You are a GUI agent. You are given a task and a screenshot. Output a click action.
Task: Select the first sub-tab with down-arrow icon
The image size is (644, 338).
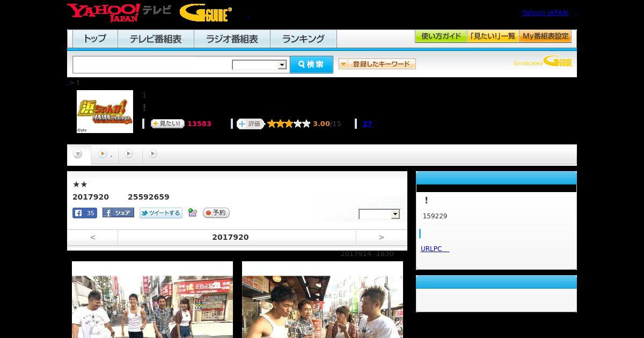click(x=78, y=155)
